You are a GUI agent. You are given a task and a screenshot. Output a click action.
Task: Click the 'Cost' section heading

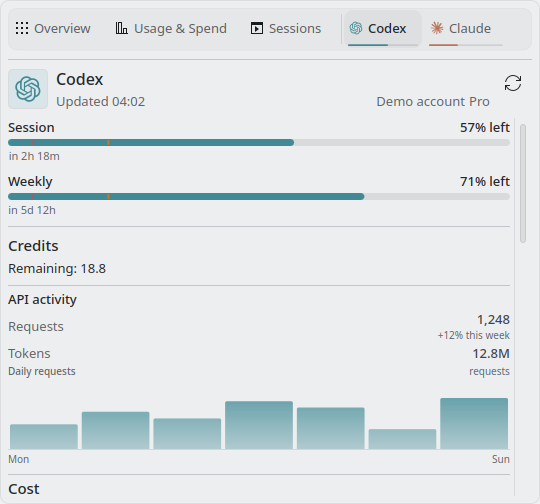point(24,489)
